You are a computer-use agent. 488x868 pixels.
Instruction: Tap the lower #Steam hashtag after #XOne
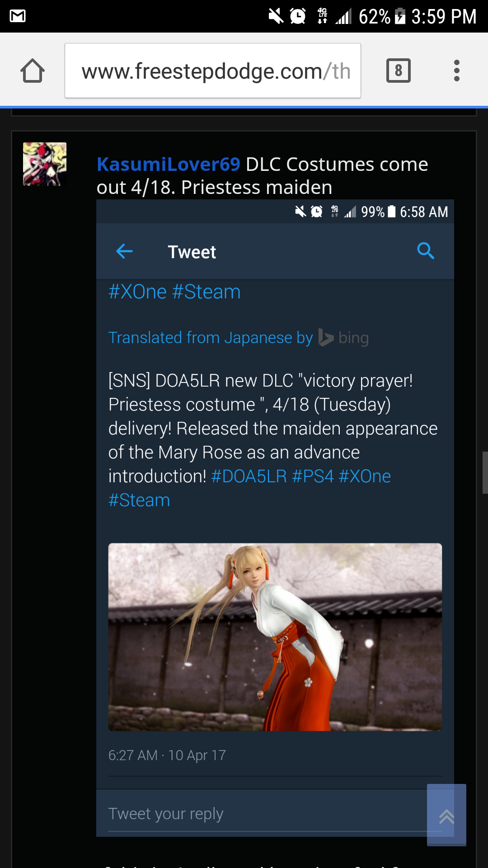click(x=139, y=500)
